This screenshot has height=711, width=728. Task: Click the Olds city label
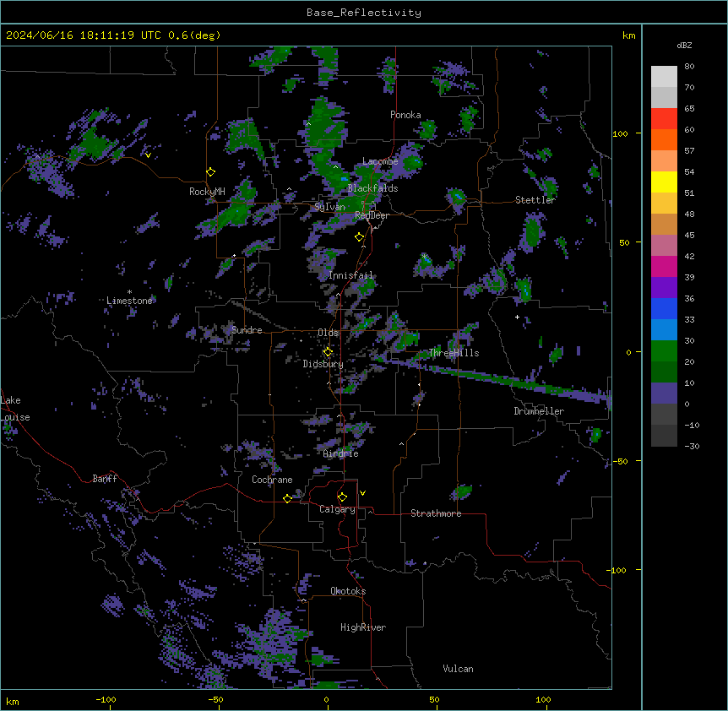pos(328,333)
